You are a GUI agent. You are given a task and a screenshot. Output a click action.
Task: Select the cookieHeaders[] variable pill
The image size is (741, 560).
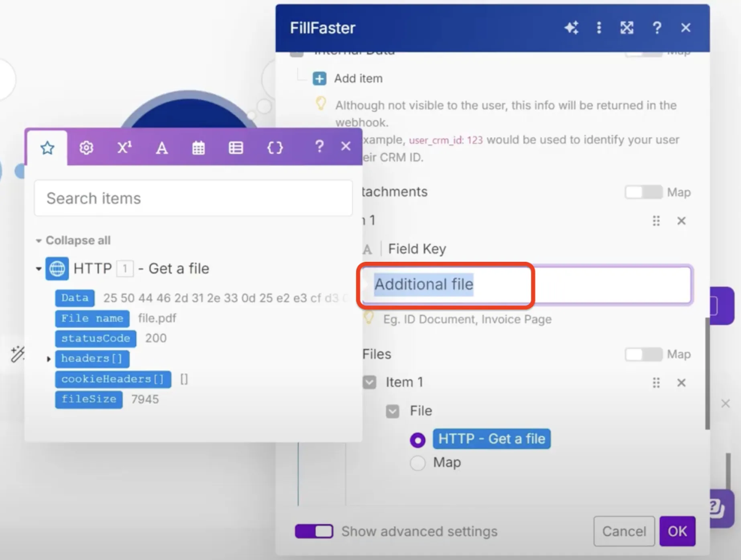click(x=113, y=379)
